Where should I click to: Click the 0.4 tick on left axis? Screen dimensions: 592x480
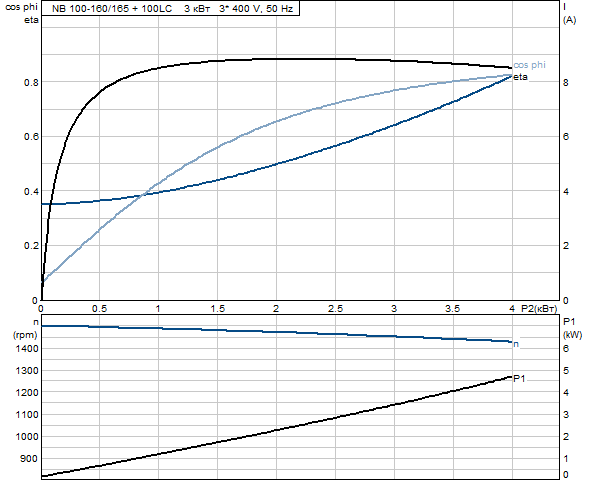pyautogui.click(x=31, y=191)
